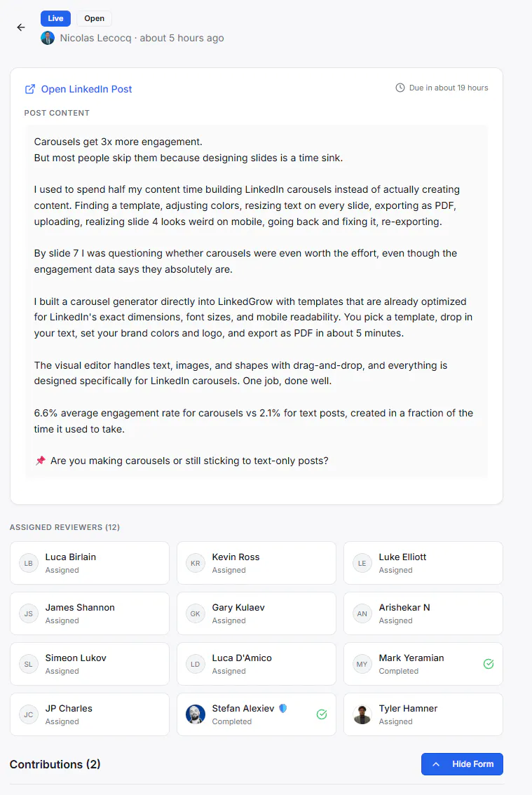Click the Contributions (2) heading
This screenshot has width=532, height=795.
(55, 764)
